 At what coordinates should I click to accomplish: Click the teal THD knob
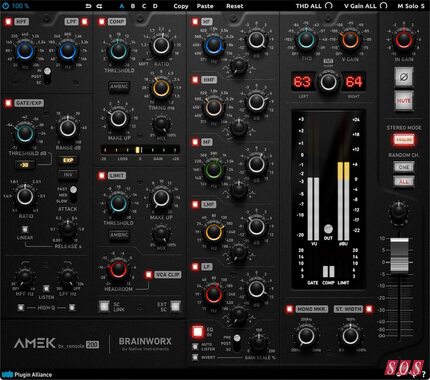point(306,40)
